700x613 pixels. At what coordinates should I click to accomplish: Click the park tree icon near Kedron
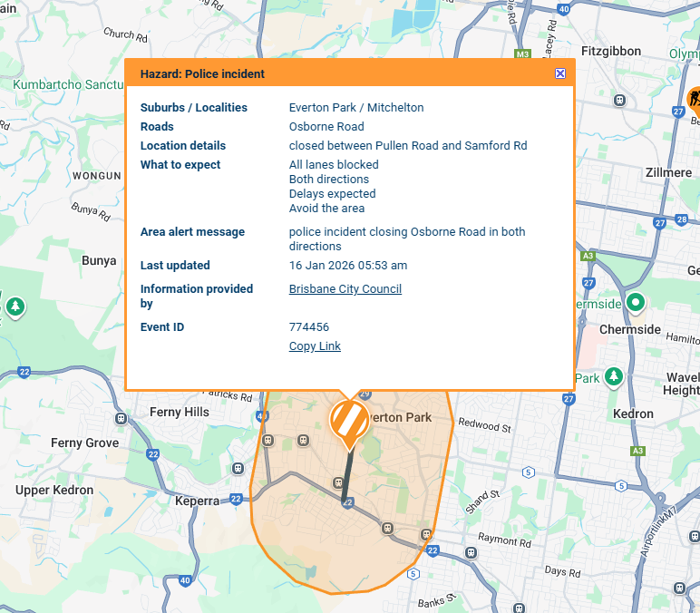(x=614, y=375)
